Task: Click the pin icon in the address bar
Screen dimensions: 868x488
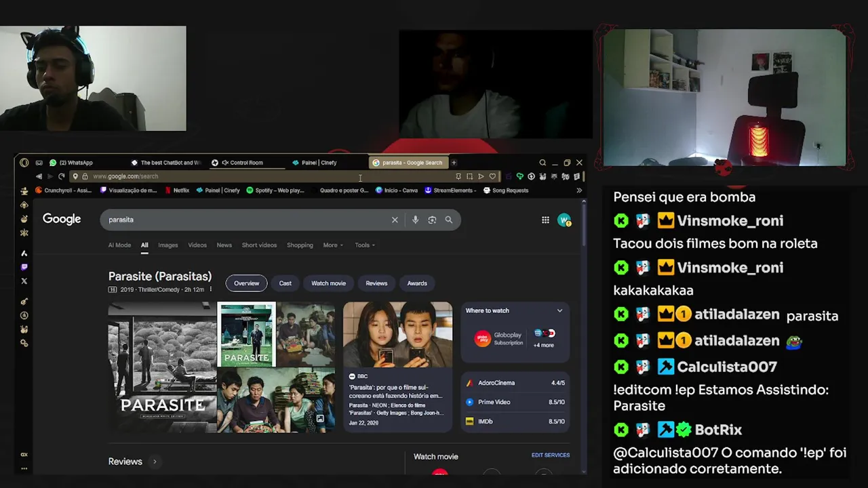Action: [458, 176]
